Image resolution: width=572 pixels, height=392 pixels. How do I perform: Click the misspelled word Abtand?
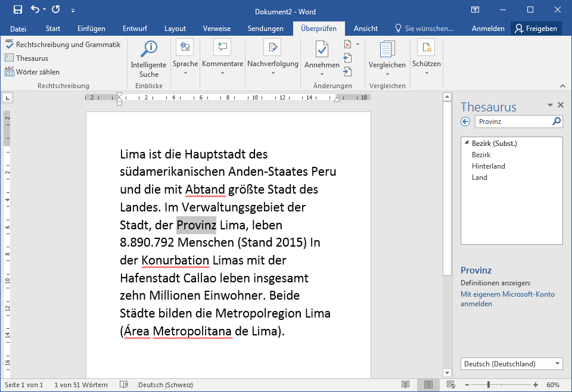pos(205,189)
